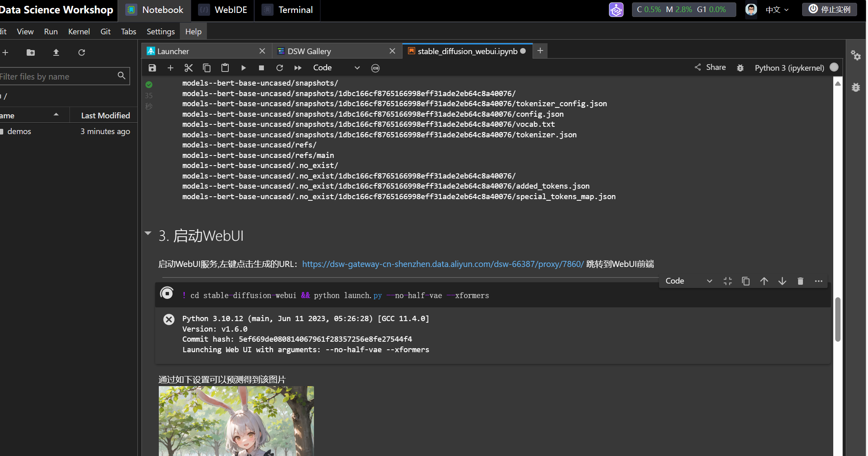This screenshot has height=456, width=868.
Task: Enable the debugger bug icon near kernel name
Action: click(x=740, y=68)
